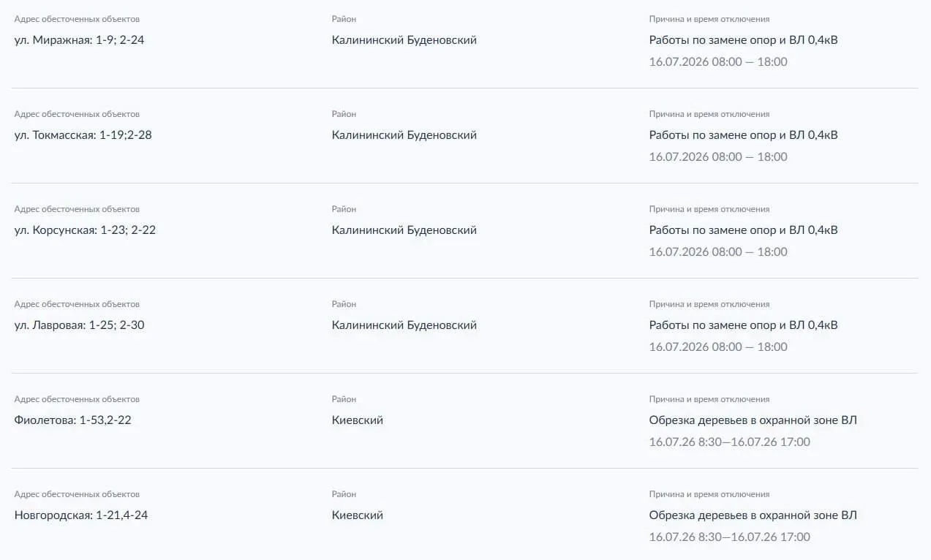The width and height of the screenshot is (931, 560).
Task: Click Калининский Буденовский district in Токмасская row
Action: point(404,135)
